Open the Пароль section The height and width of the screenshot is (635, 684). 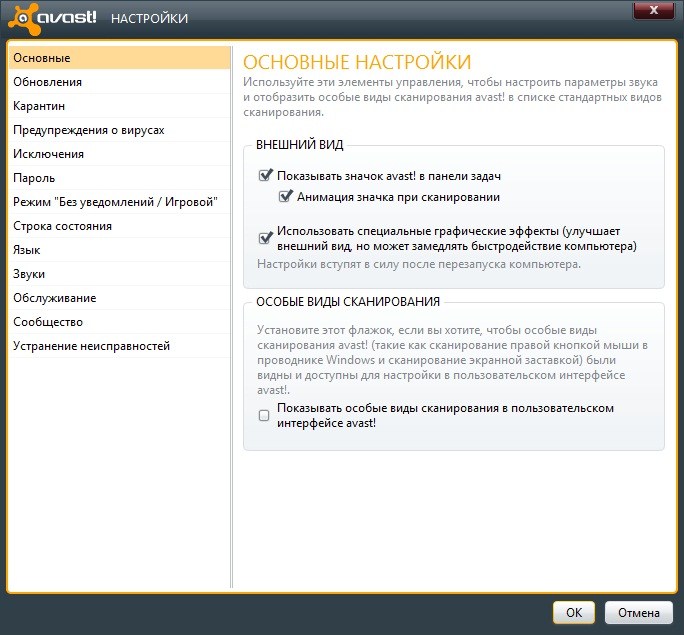click(120, 178)
